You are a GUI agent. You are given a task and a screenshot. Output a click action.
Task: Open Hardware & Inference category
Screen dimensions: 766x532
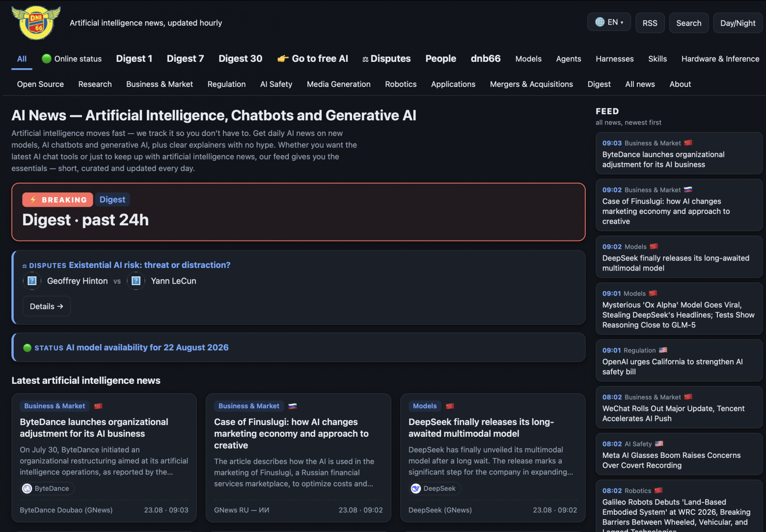720,59
